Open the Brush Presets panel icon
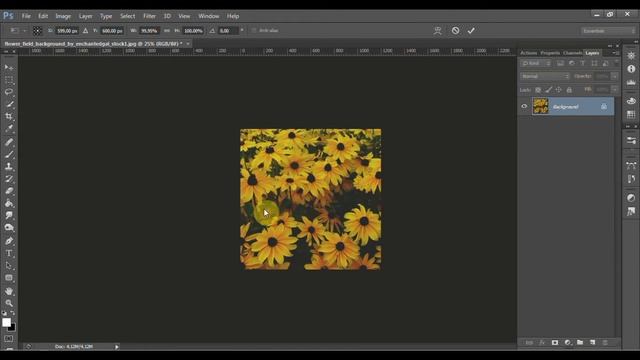The image size is (640, 360). pos(631,140)
